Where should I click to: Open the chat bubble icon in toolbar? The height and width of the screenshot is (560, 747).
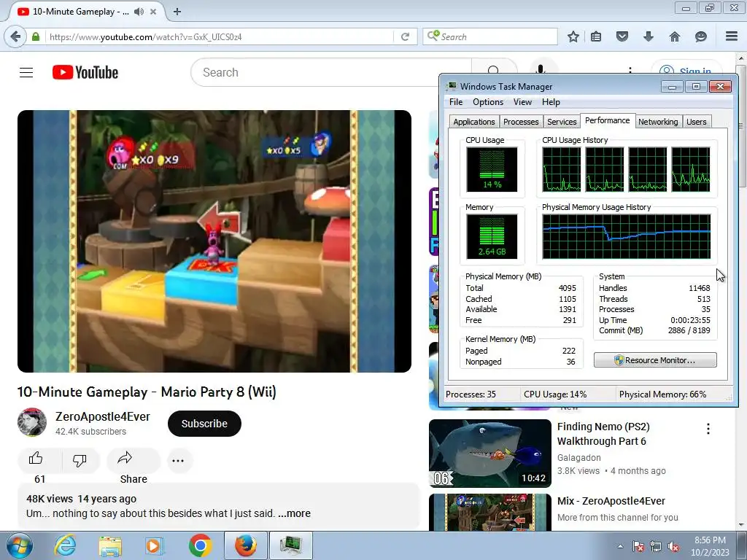pyautogui.click(x=701, y=36)
